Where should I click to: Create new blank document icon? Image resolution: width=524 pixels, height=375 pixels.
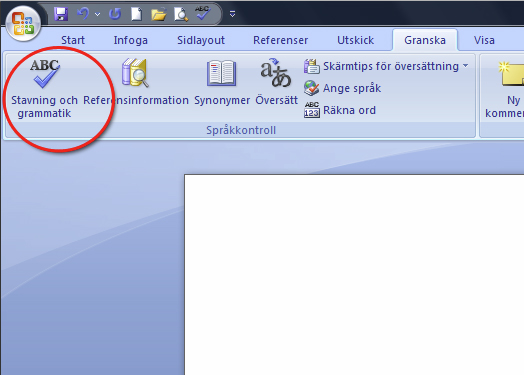point(136,14)
